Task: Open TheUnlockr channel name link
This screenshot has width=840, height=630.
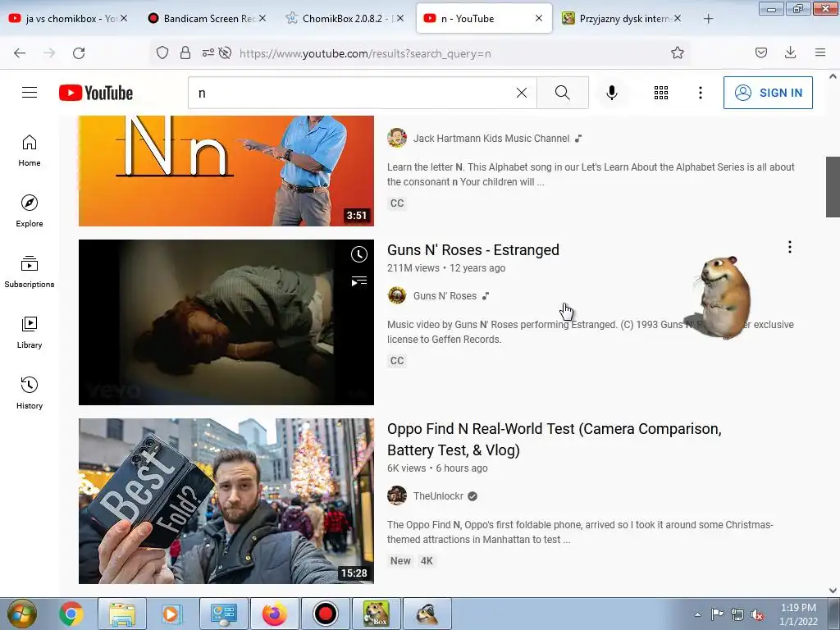Action: point(438,496)
